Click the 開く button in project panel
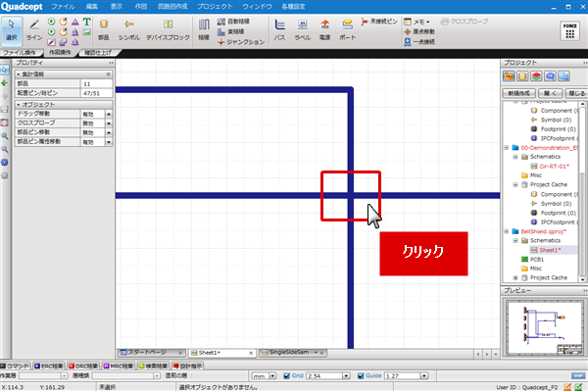This screenshot has height=391, width=588. 550,93
